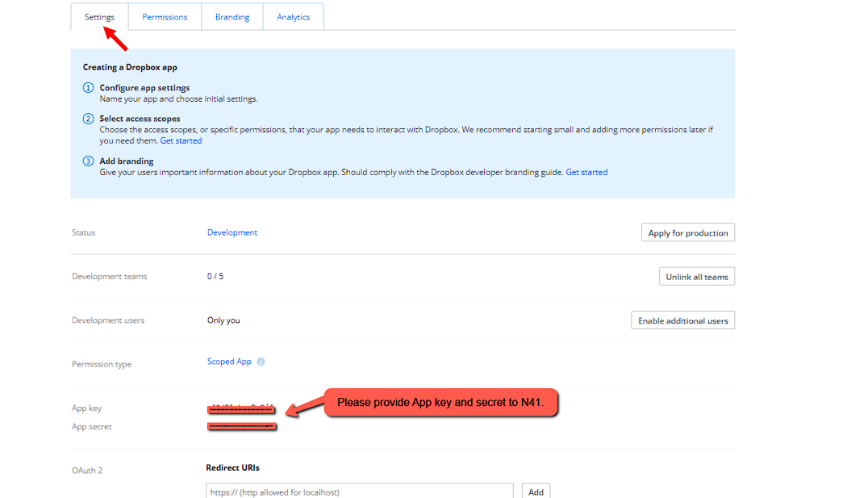Viewport: 868px width, 498px height.
Task: Add the redirect URI with Add button
Action: [x=536, y=492]
